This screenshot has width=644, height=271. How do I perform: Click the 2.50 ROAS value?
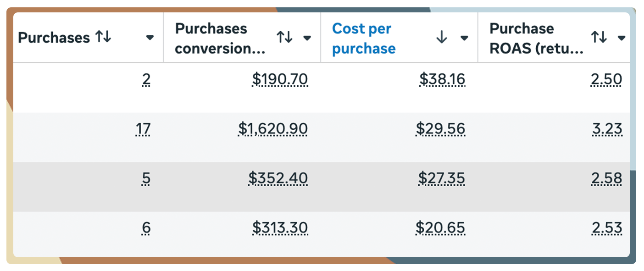tap(606, 80)
